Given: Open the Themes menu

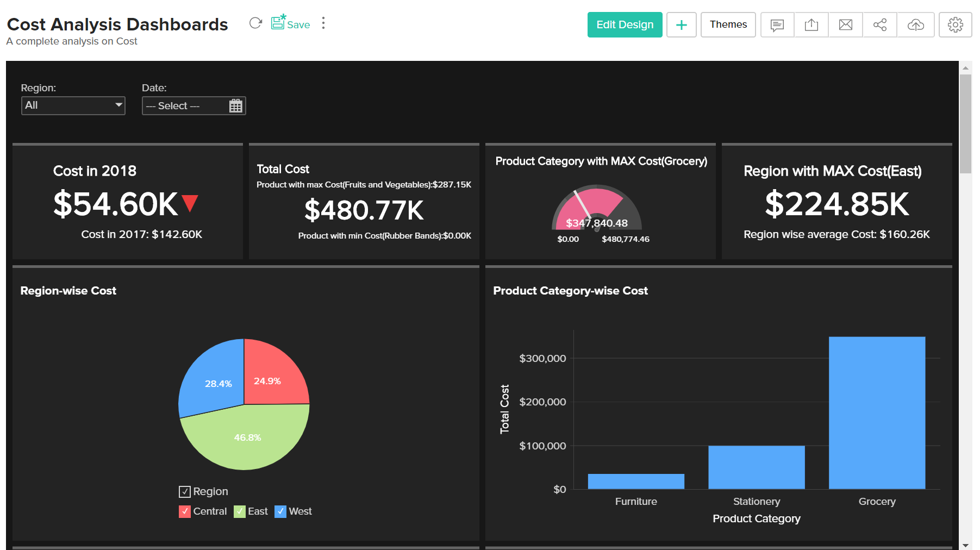Looking at the screenshot, I should point(728,24).
